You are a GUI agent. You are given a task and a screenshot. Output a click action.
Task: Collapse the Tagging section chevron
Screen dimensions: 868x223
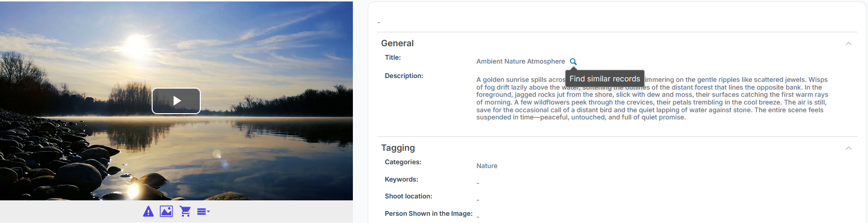[x=848, y=148]
